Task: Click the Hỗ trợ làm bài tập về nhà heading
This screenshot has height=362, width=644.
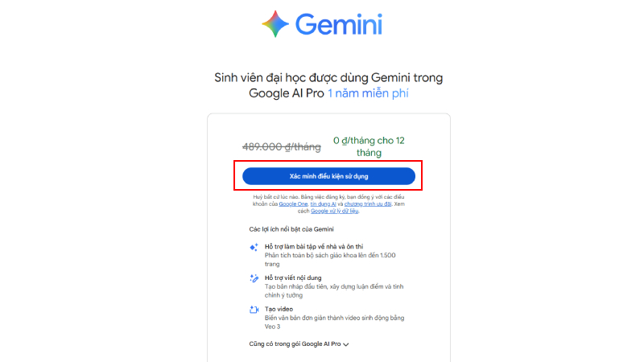Action: [x=314, y=246]
